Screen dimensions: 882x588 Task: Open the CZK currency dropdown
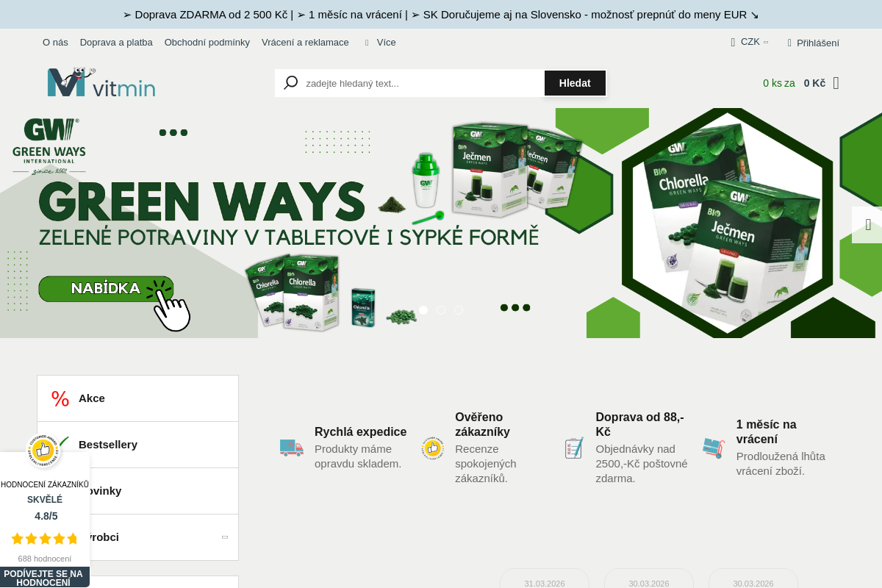point(750,42)
